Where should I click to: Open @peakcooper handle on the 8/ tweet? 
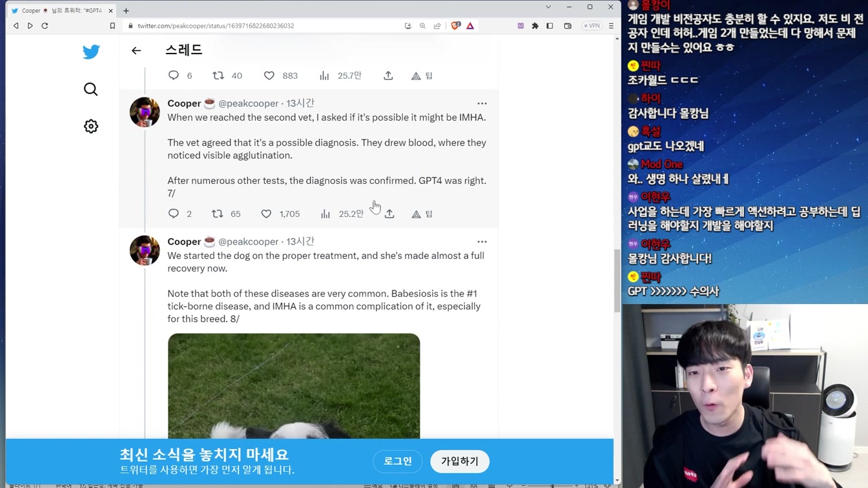(x=248, y=241)
